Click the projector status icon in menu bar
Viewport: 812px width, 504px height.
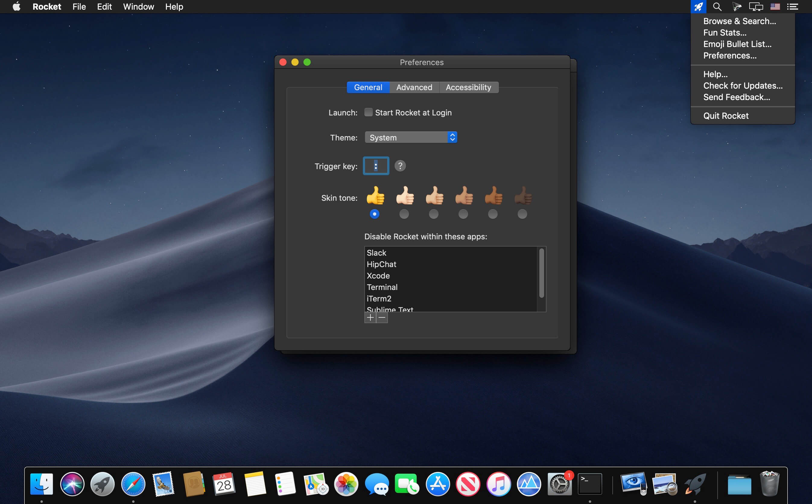(737, 7)
